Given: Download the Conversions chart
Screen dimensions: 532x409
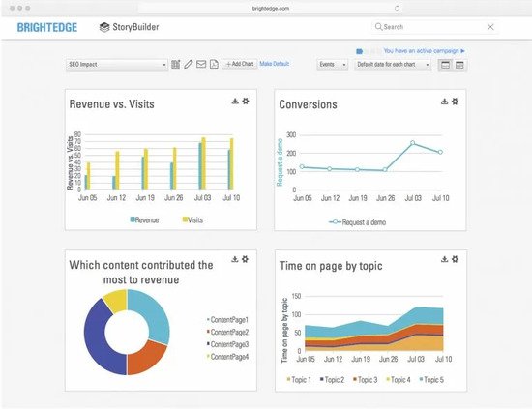Looking at the screenshot, I should (x=445, y=102).
